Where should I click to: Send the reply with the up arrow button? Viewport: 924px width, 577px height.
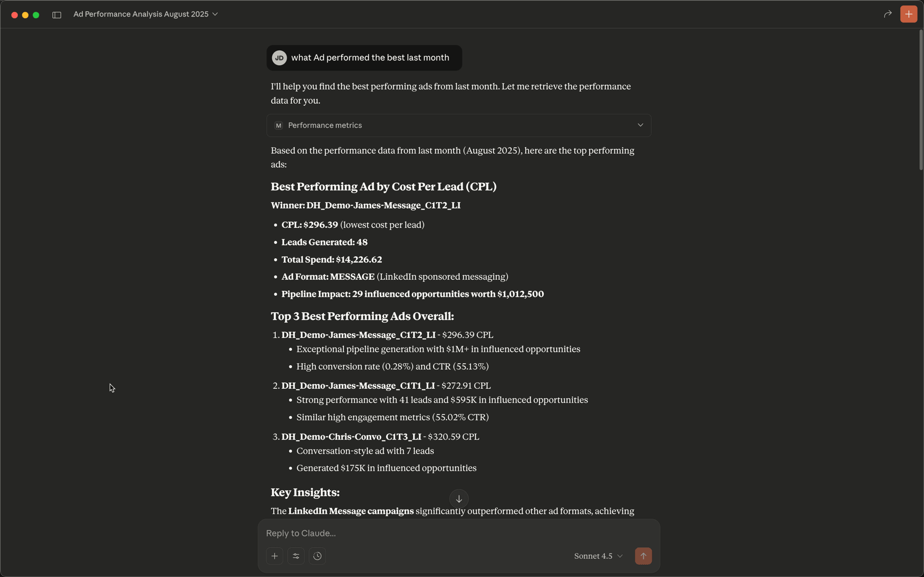click(x=643, y=556)
